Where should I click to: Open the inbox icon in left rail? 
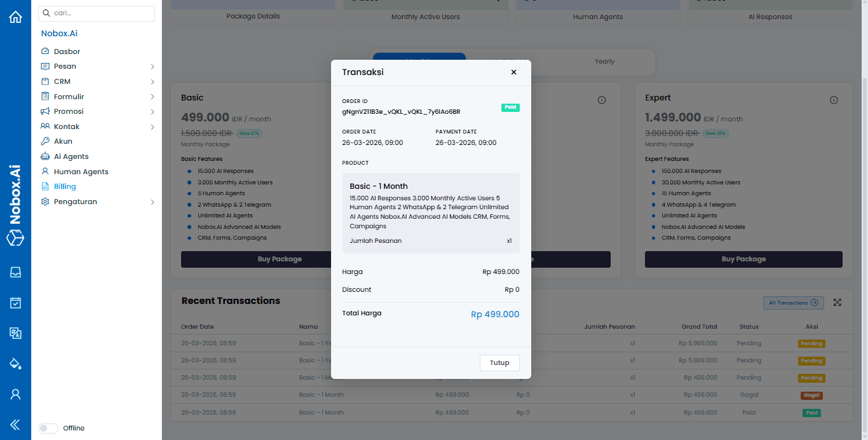(15, 272)
